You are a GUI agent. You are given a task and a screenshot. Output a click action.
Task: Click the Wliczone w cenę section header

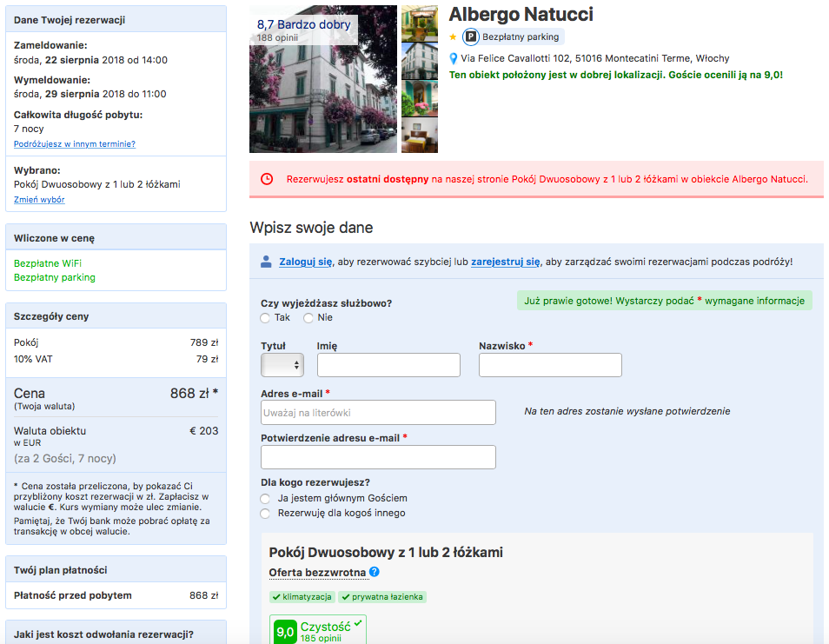[x=116, y=238]
